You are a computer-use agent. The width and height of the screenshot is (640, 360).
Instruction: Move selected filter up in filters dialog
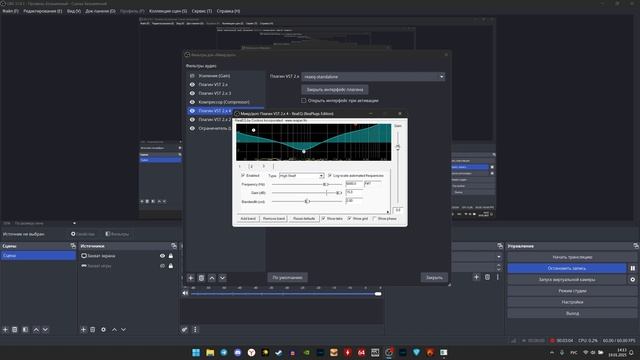[x=212, y=278]
